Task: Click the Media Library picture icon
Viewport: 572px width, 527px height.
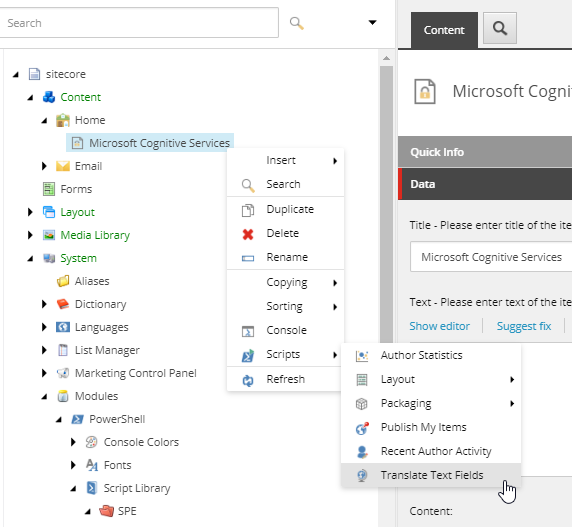Action: click(49, 235)
